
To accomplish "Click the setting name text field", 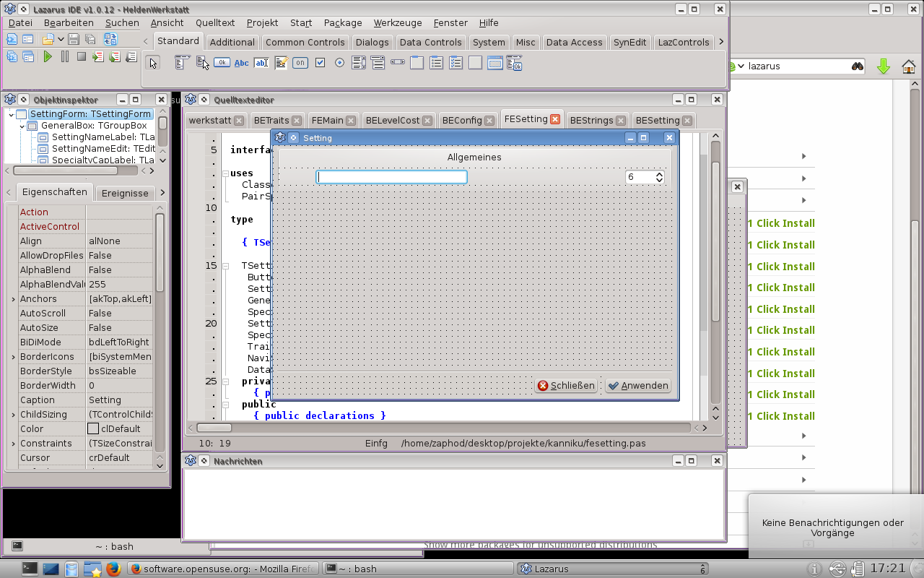I will click(x=391, y=177).
